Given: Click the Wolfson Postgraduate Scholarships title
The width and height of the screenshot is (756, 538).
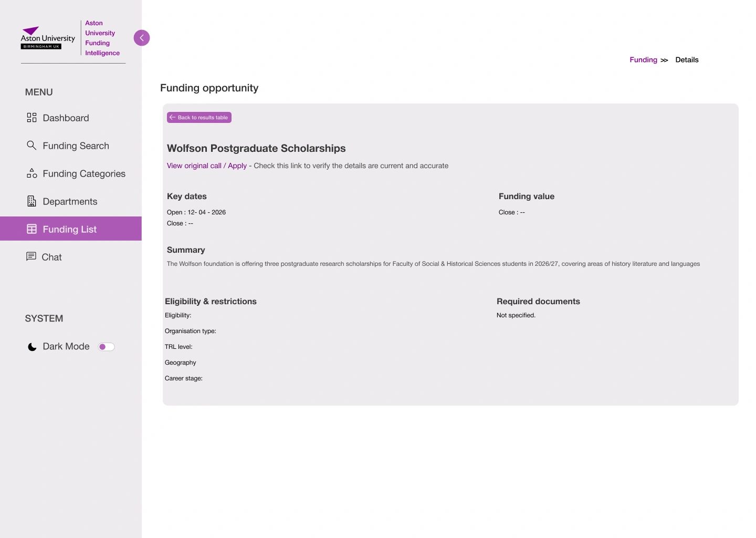Looking at the screenshot, I should pos(256,149).
